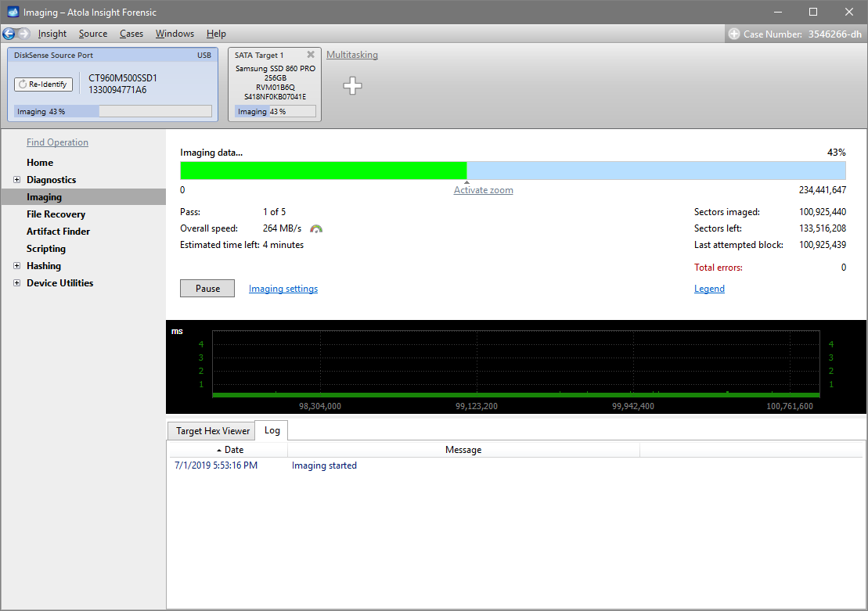Click the forward navigation arrow icon

click(x=23, y=34)
